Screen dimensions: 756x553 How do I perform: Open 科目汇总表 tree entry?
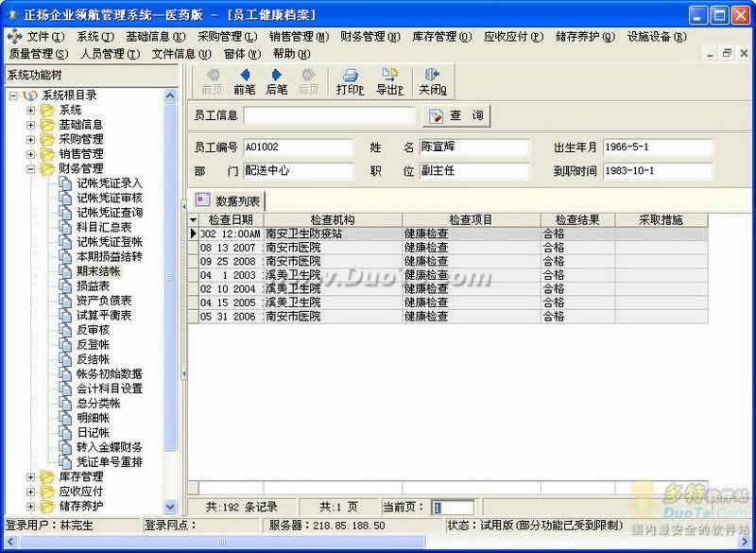click(x=104, y=227)
